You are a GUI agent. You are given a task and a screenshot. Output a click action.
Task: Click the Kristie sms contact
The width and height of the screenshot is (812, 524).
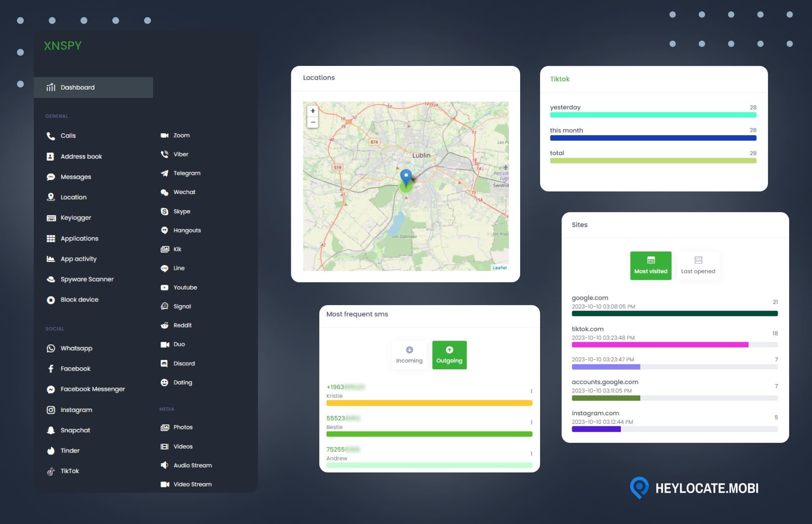point(429,395)
